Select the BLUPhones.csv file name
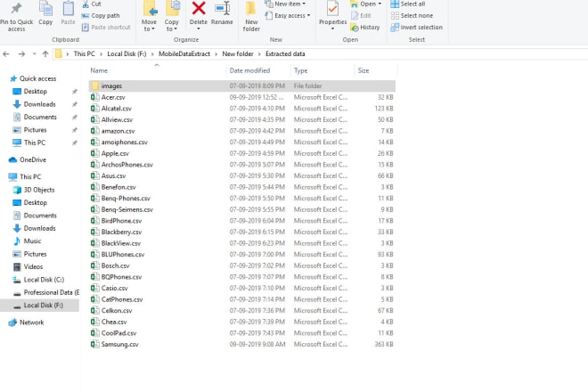This screenshot has width=588, height=392. [123, 254]
